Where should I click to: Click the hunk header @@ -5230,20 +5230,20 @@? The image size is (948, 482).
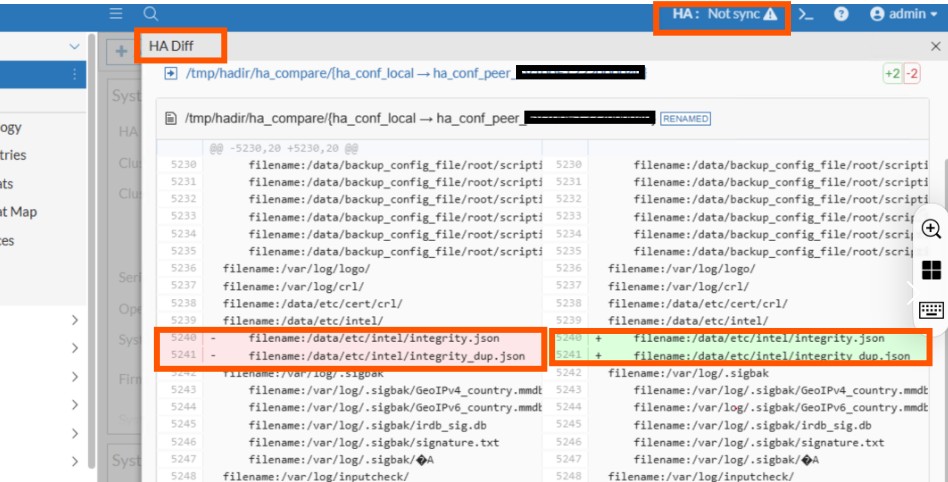[284, 148]
